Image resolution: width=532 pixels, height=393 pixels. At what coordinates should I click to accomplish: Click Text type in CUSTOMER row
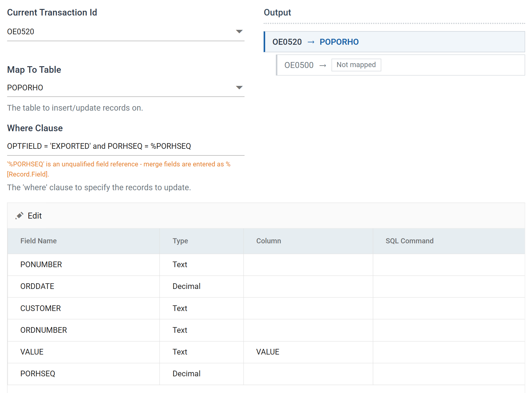[180, 308]
